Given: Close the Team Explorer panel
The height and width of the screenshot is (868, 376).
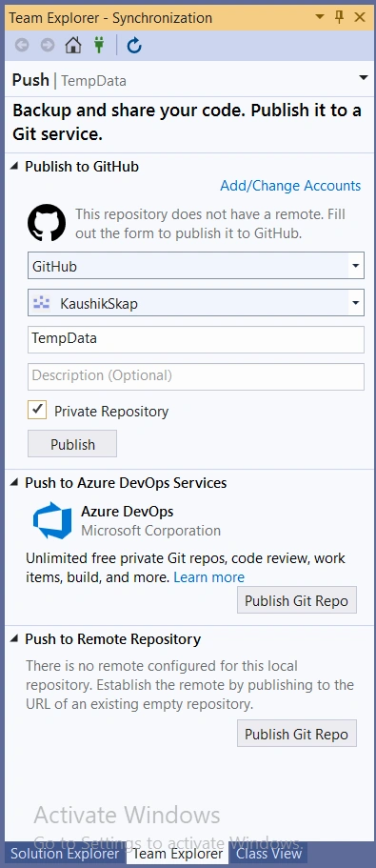Looking at the screenshot, I should point(360,17).
